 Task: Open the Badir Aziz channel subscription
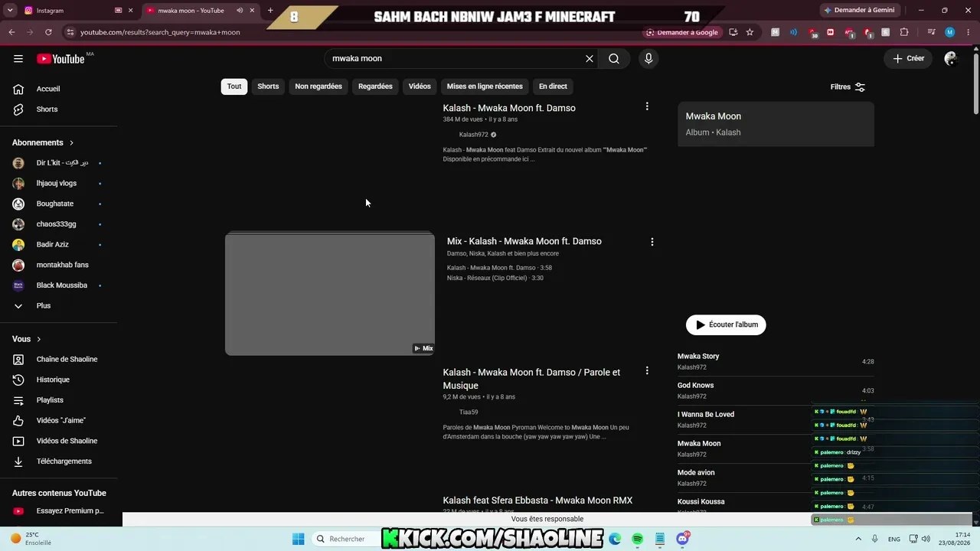pos(59,245)
